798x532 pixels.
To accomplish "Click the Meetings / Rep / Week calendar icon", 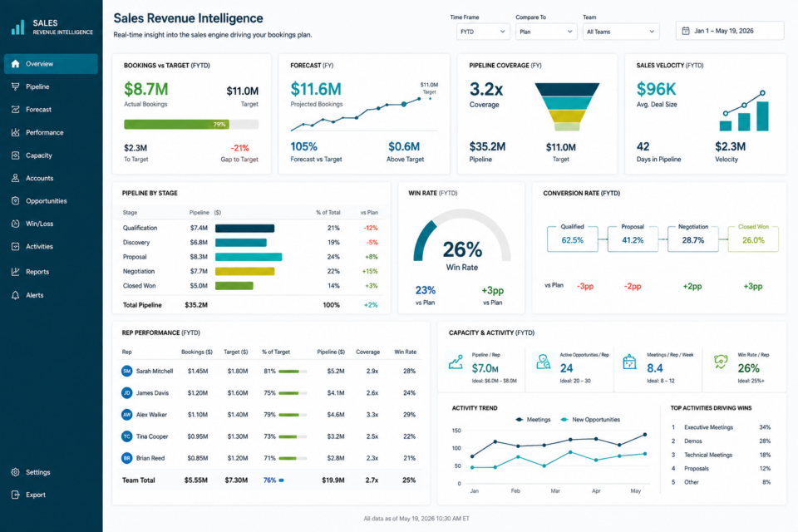I will pyautogui.click(x=629, y=362).
